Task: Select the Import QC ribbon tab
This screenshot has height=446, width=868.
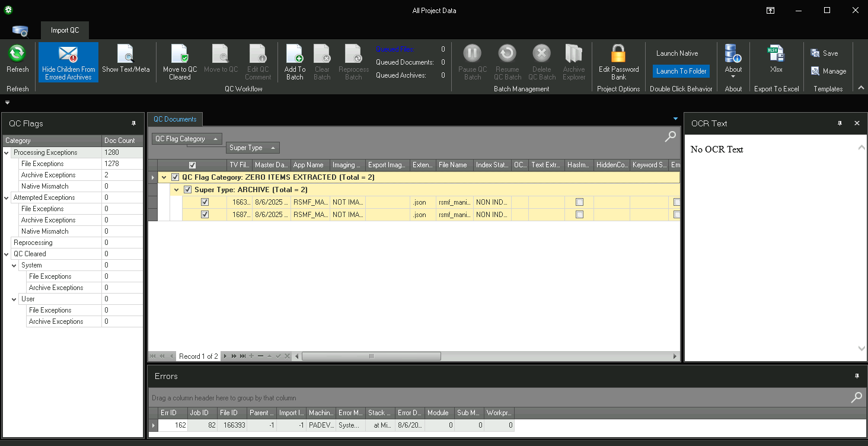Action: 65,30
